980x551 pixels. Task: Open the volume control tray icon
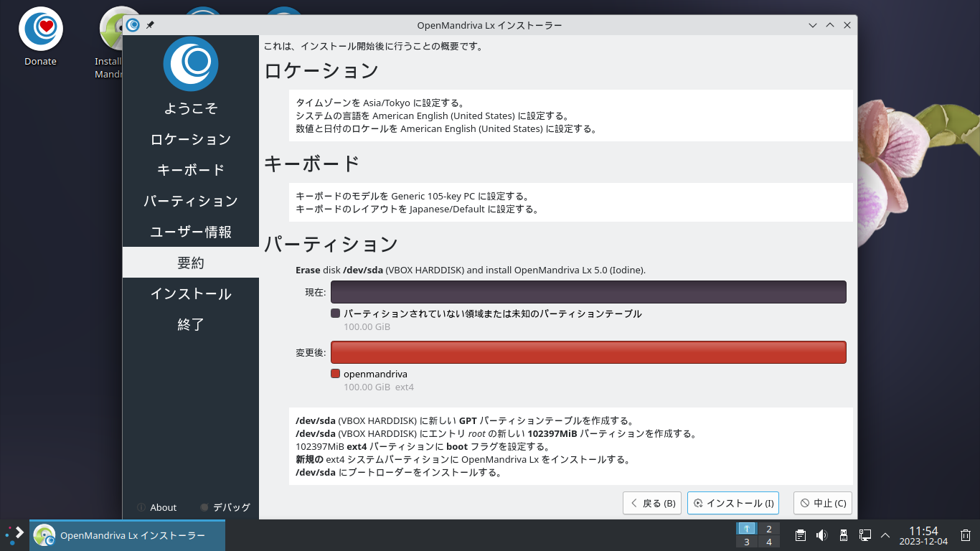pos(822,535)
